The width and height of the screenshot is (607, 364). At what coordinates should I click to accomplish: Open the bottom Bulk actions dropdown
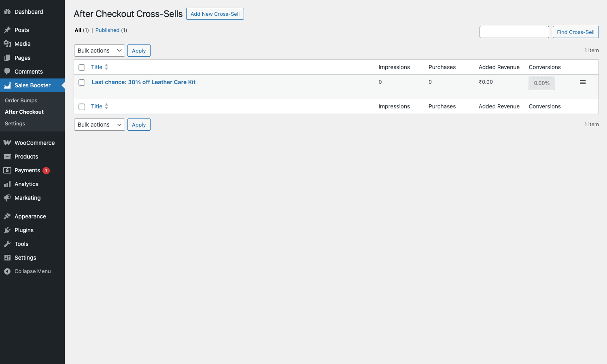[x=100, y=125]
